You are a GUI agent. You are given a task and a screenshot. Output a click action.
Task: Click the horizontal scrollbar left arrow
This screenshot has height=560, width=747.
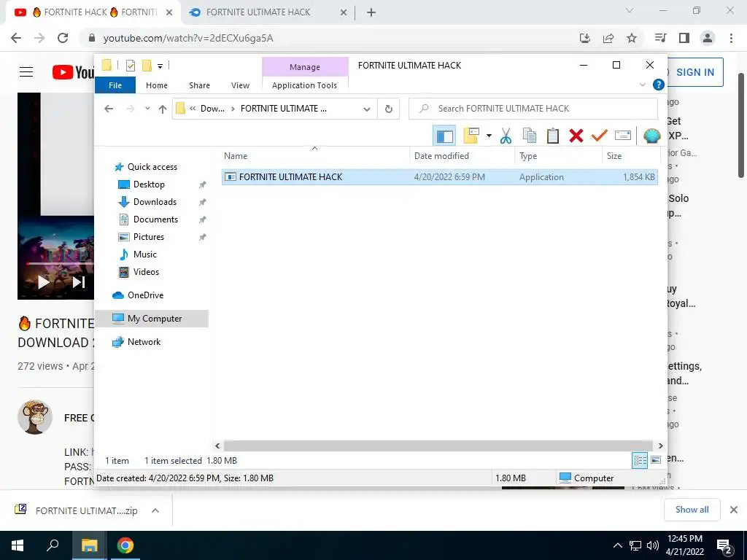tap(217, 446)
